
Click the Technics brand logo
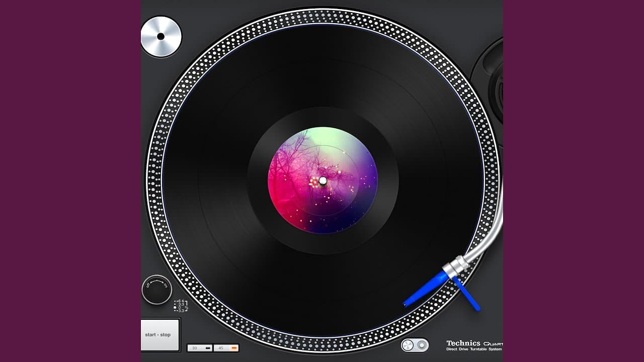[x=463, y=343]
